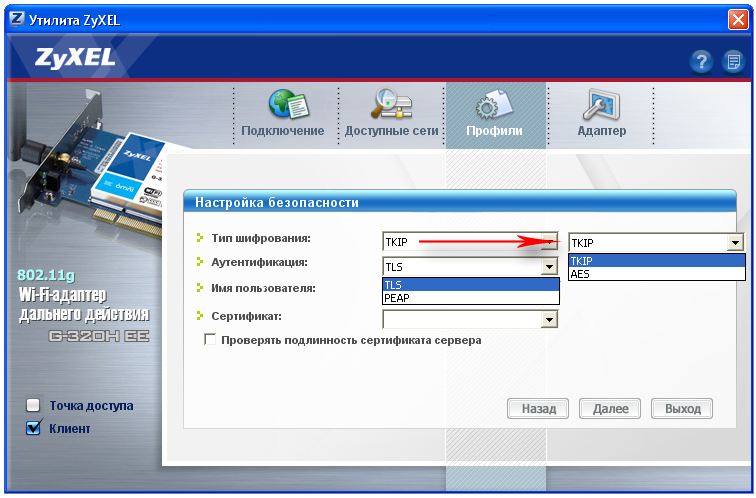This screenshot has width=756, height=498.
Task: Click the globe Подключение icon
Action: [288, 104]
